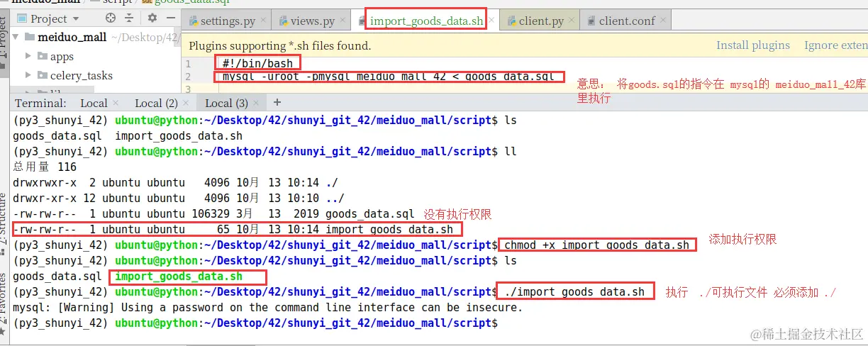Expand the celery_tasks folder

click(x=28, y=75)
